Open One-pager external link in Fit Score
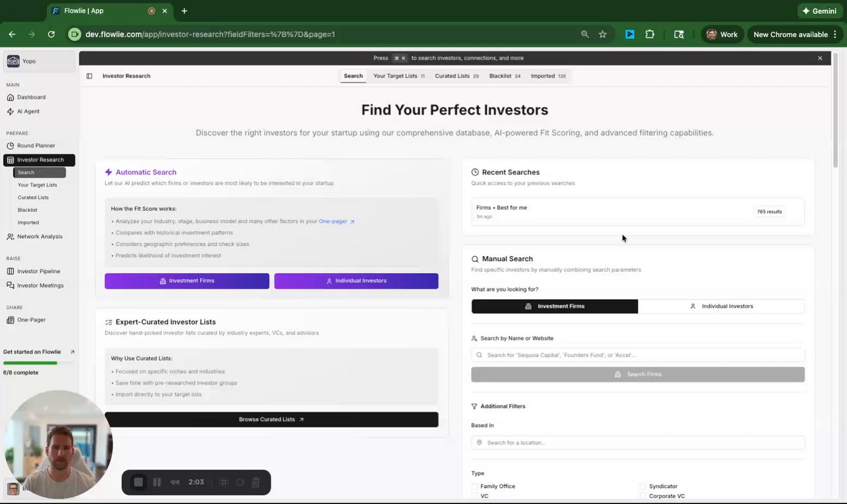Image resolution: width=847 pixels, height=504 pixels. (x=337, y=222)
